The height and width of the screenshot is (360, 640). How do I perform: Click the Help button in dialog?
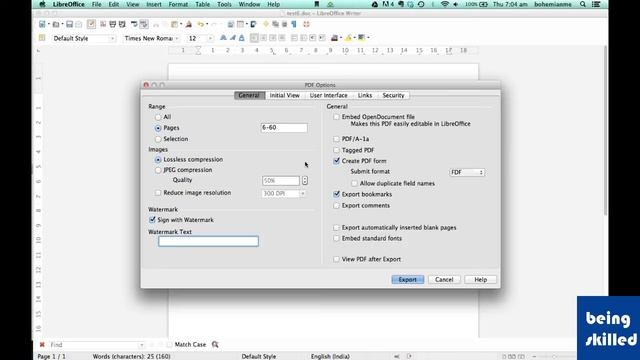coord(480,280)
